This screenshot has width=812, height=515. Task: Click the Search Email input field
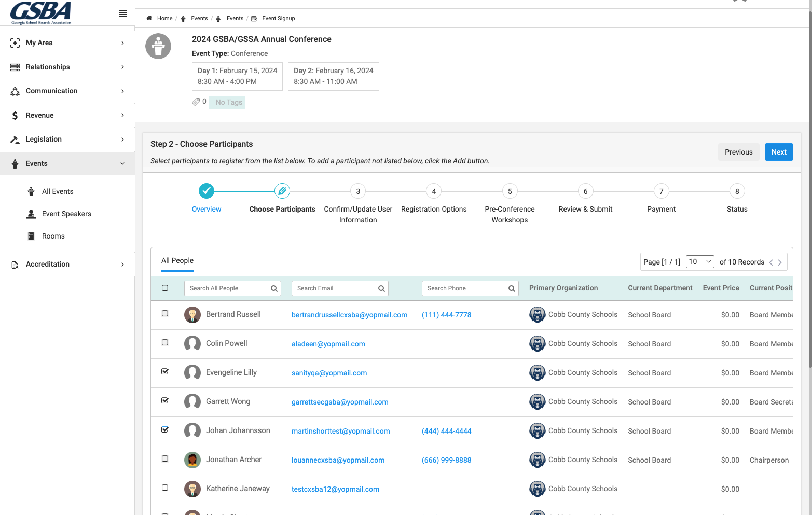click(340, 288)
